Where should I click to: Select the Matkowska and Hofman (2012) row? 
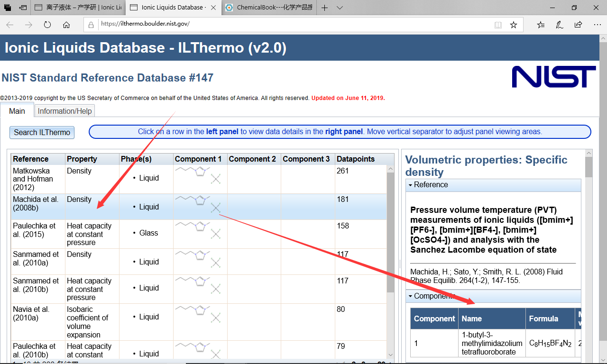point(199,179)
